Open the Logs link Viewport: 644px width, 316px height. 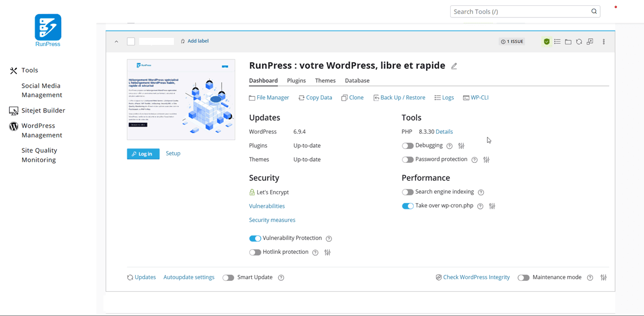pyautogui.click(x=444, y=98)
